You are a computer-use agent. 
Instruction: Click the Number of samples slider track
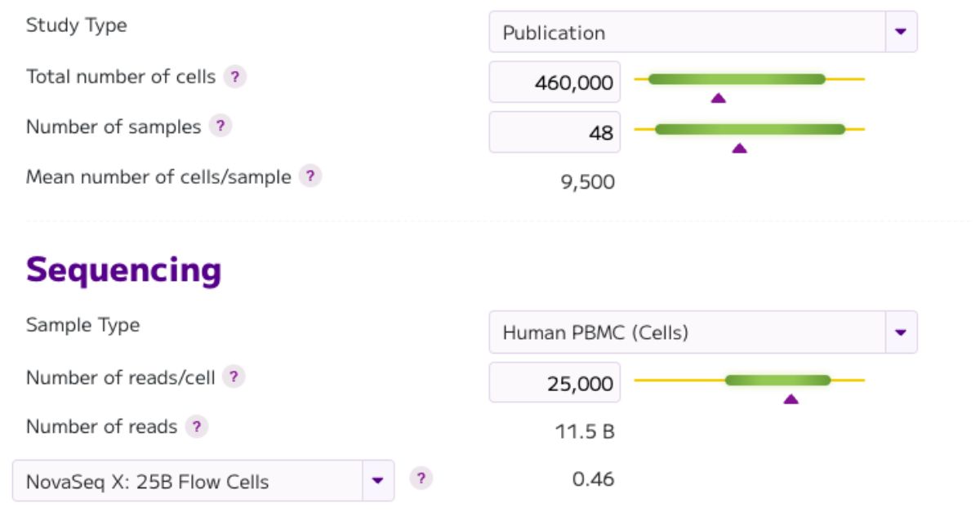click(751, 128)
